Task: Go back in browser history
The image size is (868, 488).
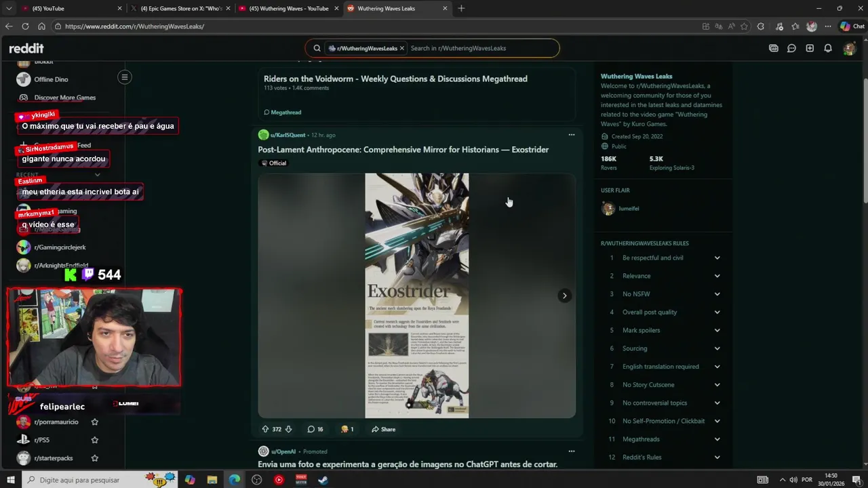Action: point(9,26)
